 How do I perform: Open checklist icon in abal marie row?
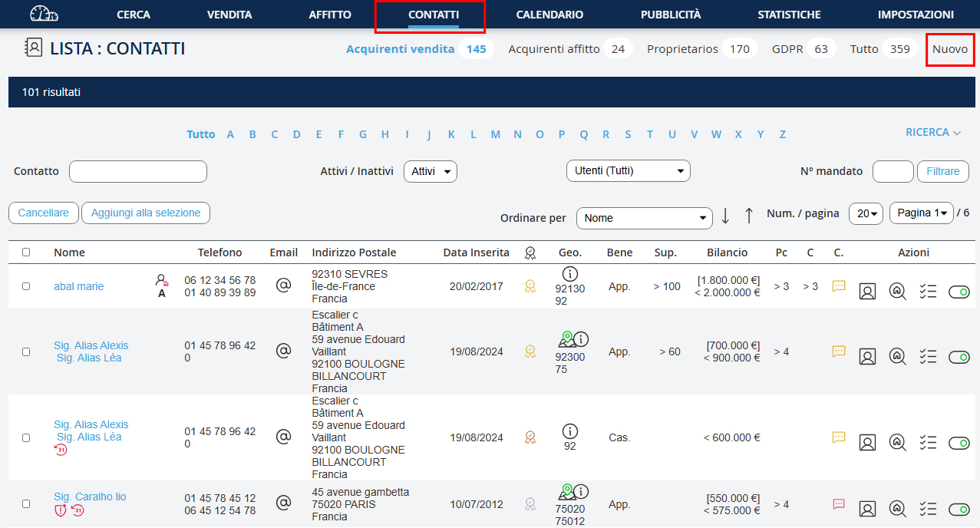(x=928, y=291)
